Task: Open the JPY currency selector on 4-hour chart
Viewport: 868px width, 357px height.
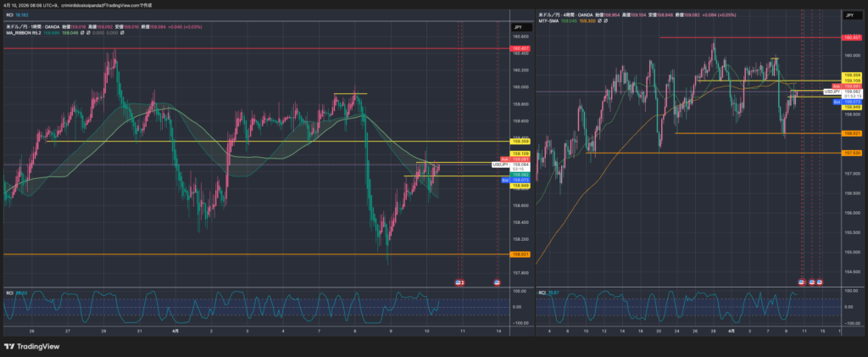Action: tap(849, 15)
